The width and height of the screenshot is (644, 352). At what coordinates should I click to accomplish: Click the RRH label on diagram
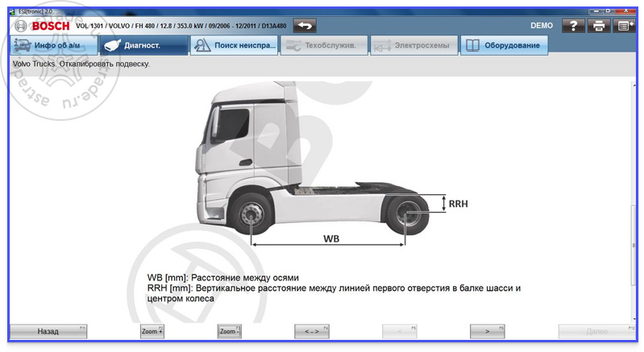pyautogui.click(x=458, y=204)
